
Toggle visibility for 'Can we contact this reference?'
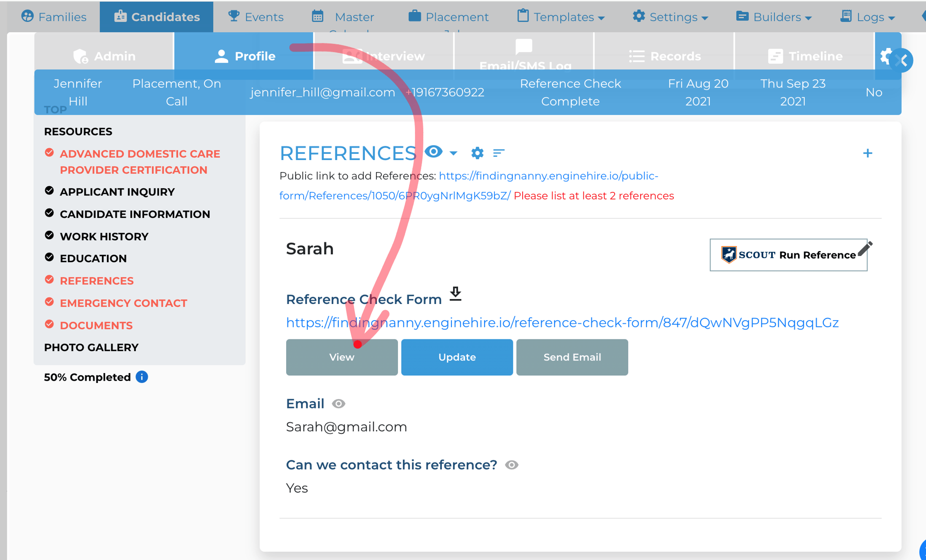coord(512,465)
